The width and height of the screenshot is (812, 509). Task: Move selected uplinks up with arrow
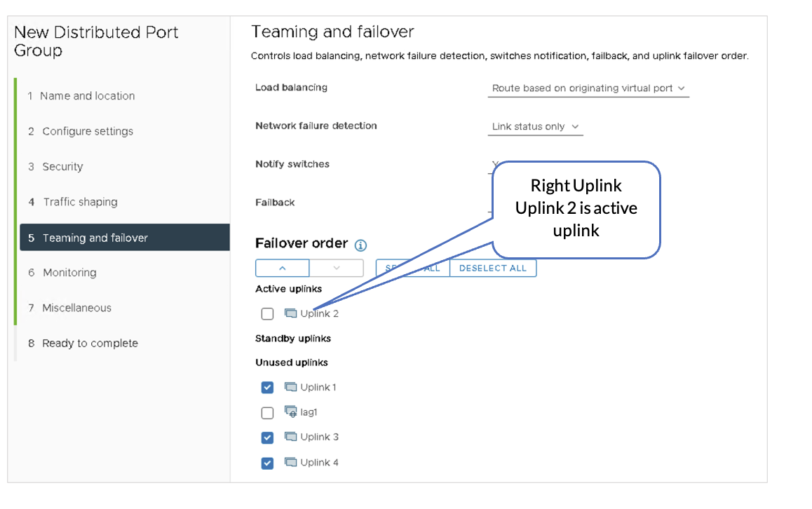[x=282, y=268]
